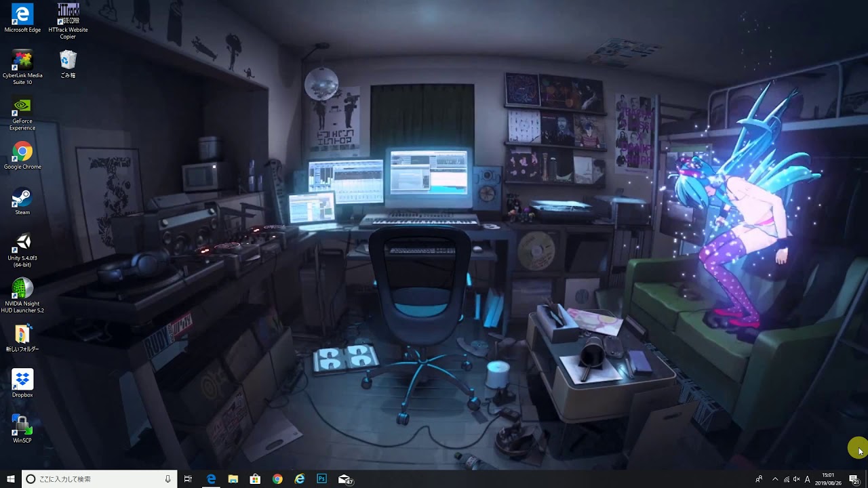Select the CyberLink Media Suite 10 icon
This screenshot has height=488, width=868.
click(22, 67)
